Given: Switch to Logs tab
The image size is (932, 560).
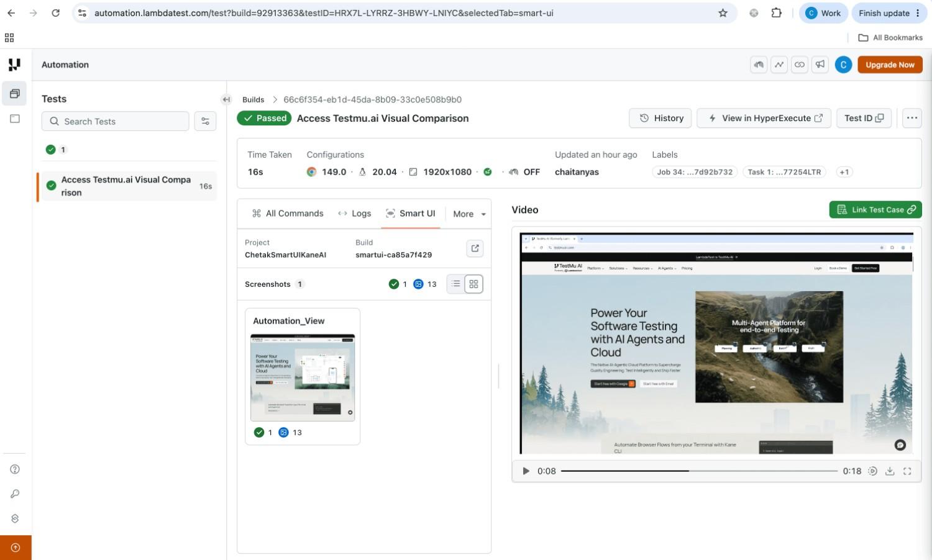Looking at the screenshot, I should tap(354, 214).
